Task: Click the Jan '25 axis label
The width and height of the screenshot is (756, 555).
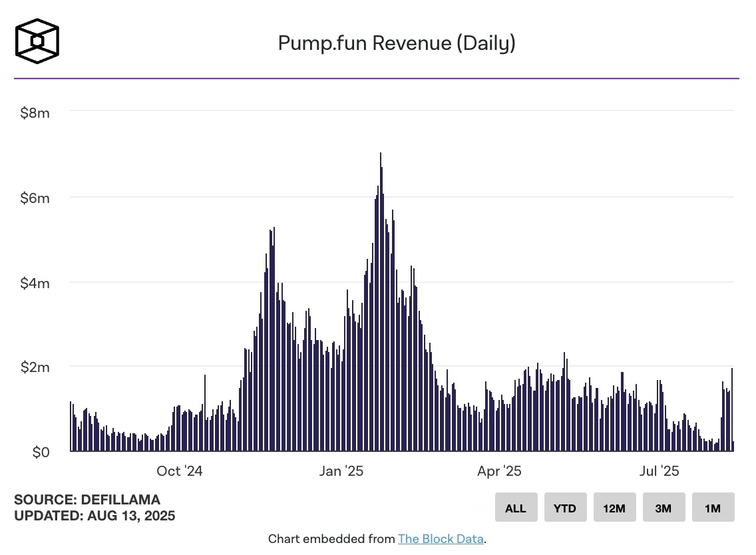Action: coord(341,470)
